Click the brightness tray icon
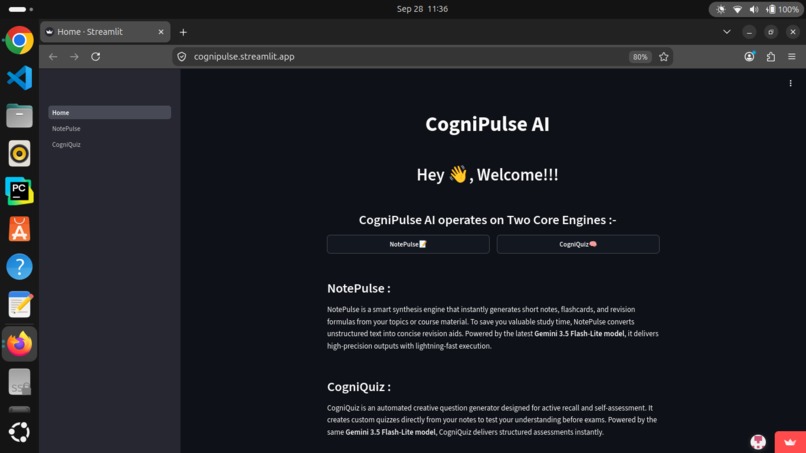The height and width of the screenshot is (453, 806). 721,9
